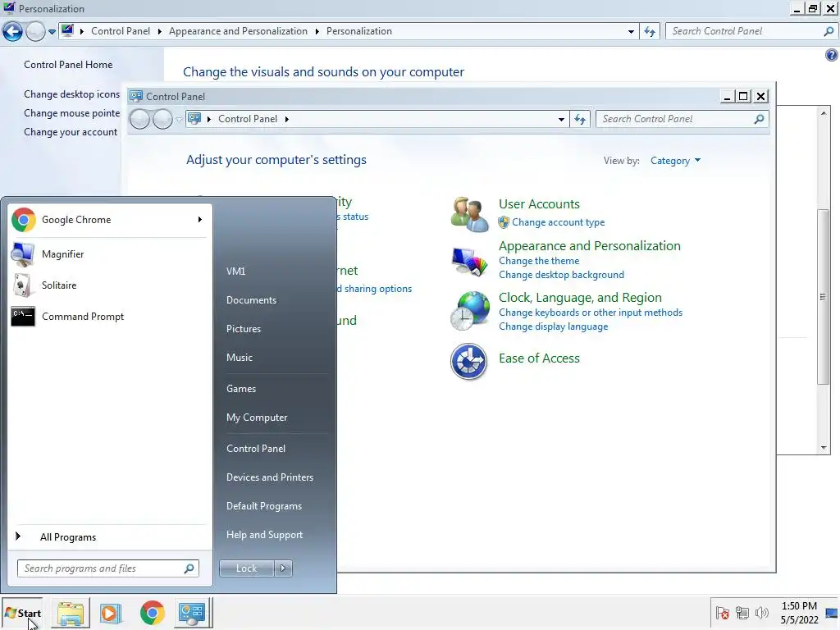Click search icon in Personalization window search

pos(829,32)
